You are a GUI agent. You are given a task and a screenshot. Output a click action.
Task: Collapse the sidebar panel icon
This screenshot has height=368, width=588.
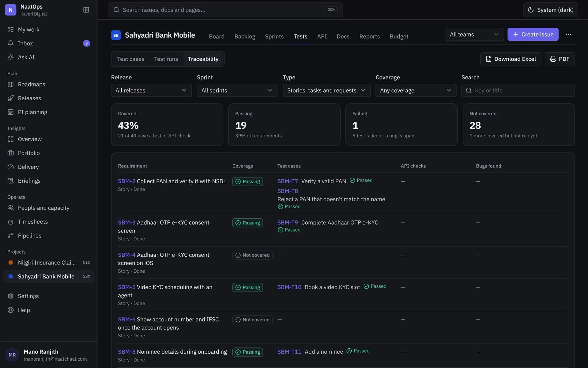click(x=86, y=10)
